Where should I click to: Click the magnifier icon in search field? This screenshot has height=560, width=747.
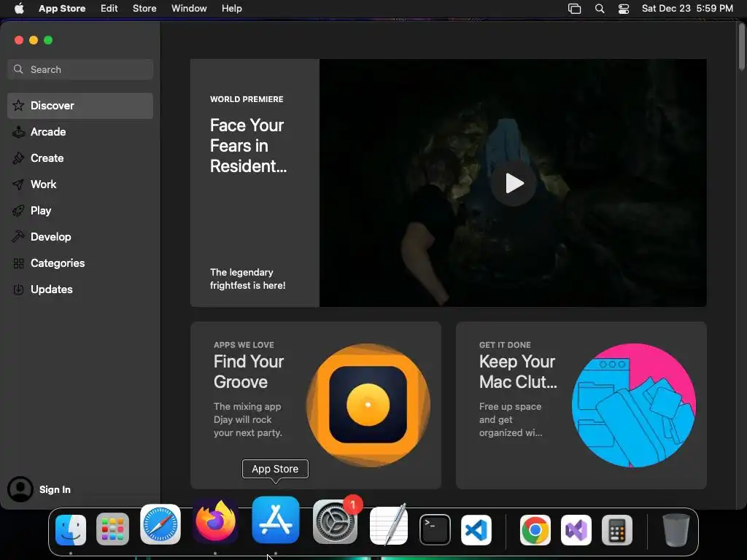(18, 69)
